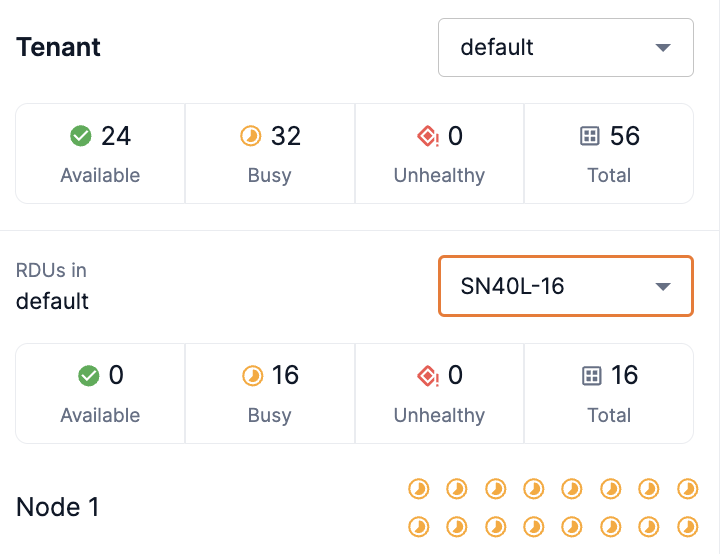This screenshot has height=554, width=720.
Task: Click the last busy RDU icon in Node 1 top row
Action: tap(687, 488)
